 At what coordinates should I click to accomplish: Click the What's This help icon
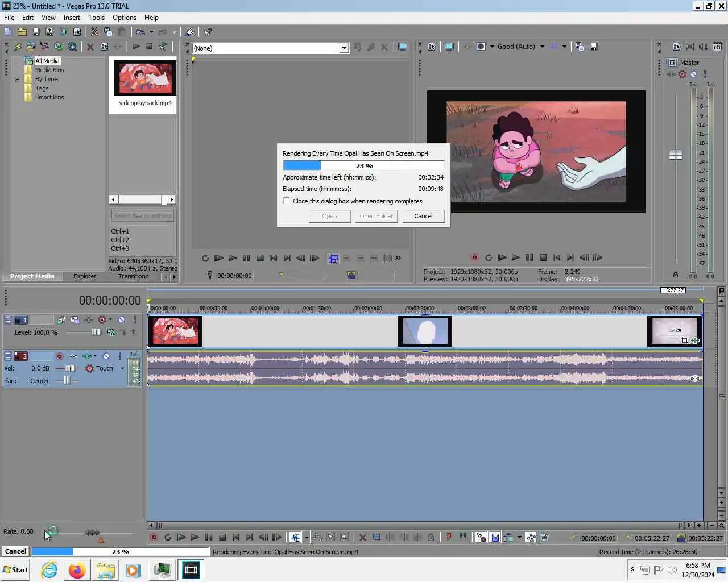coord(208,32)
